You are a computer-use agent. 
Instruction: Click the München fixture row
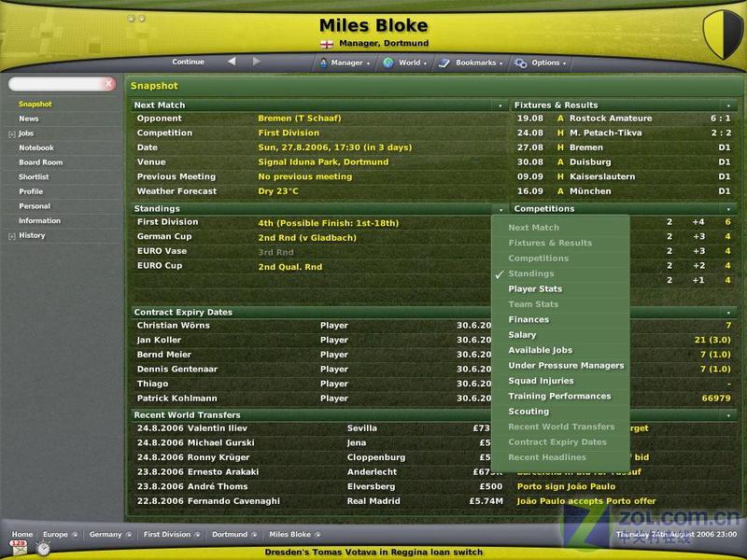click(624, 191)
